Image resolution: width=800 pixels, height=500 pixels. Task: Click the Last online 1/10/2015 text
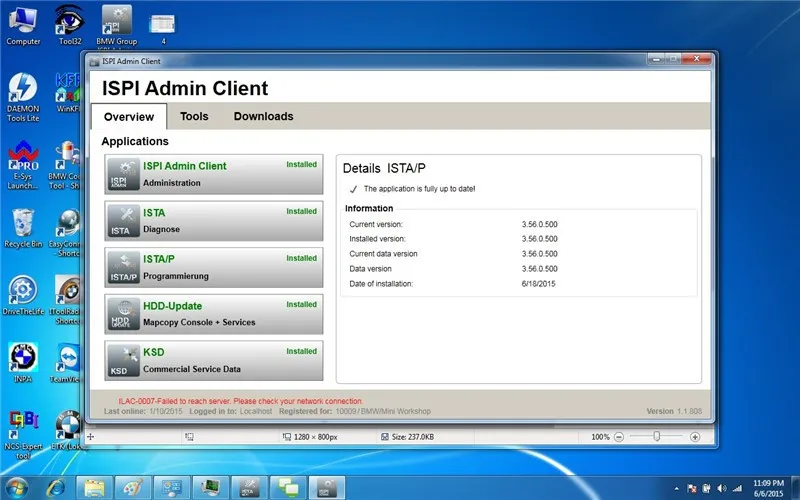tap(143, 411)
